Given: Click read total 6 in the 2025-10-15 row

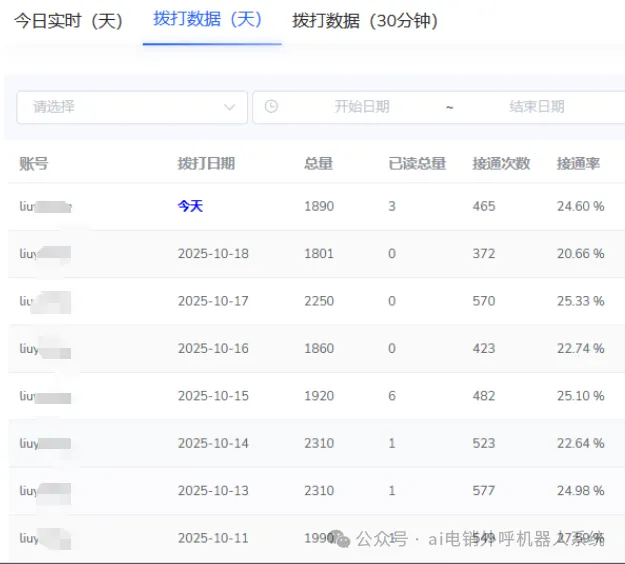Looking at the screenshot, I should tap(392, 396).
